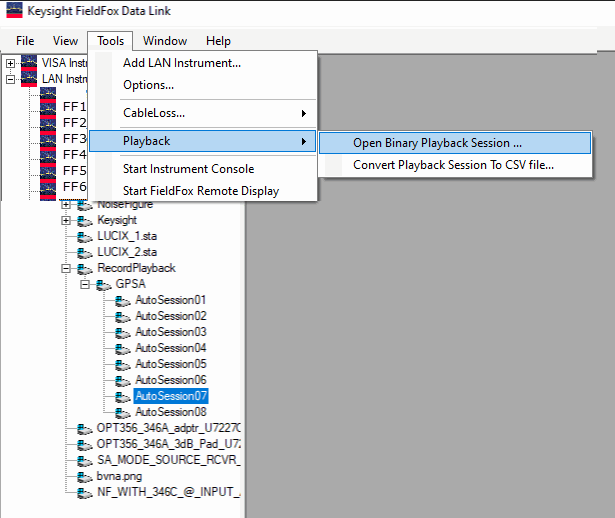Close the Tools menu
615x518 pixels.
pos(110,41)
